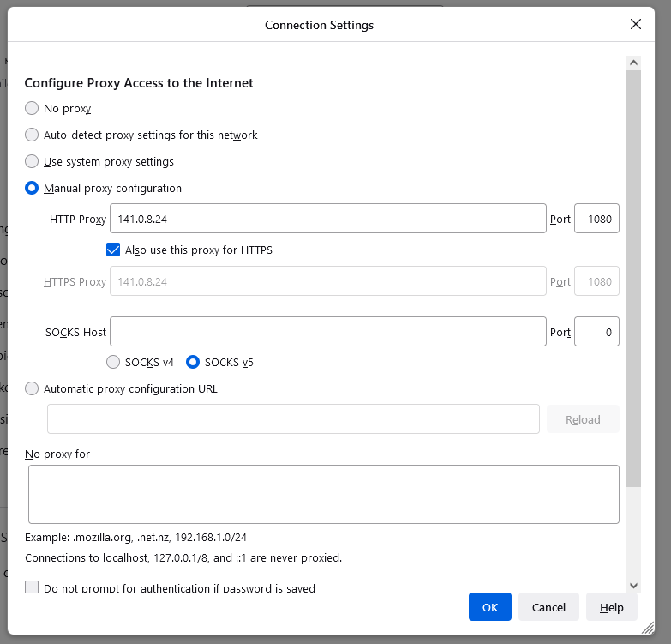Click the OK button
Screen dimensions: 671x644
click(490, 607)
